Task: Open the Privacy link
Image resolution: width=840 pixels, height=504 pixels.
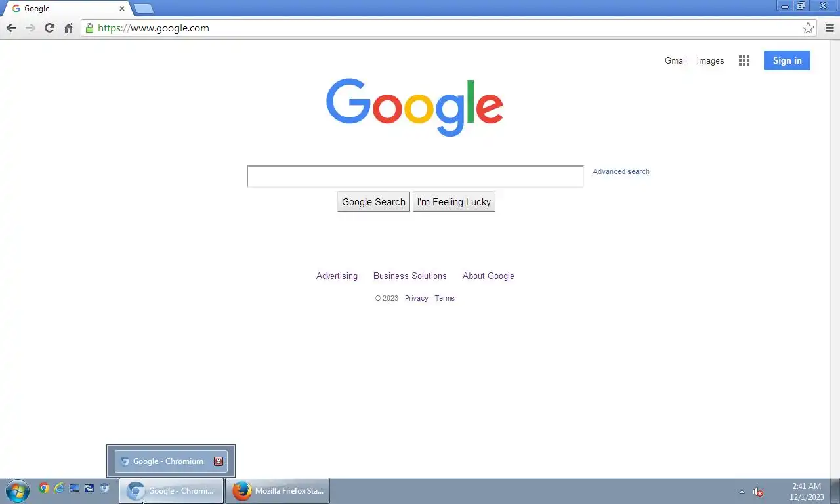Action: click(416, 298)
